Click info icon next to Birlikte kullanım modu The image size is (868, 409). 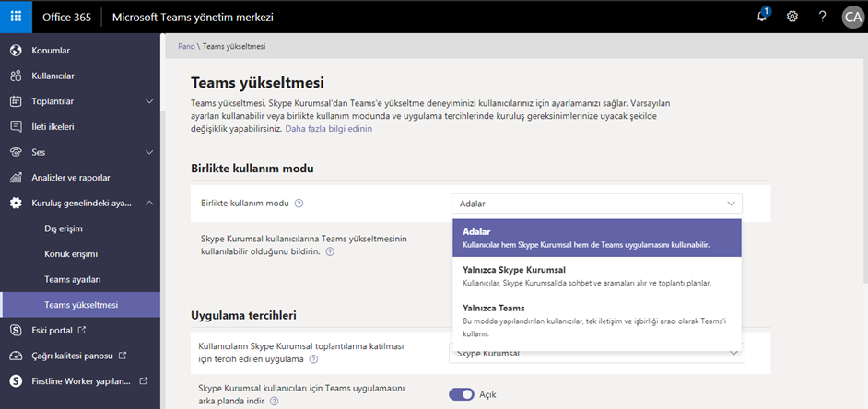tap(299, 203)
